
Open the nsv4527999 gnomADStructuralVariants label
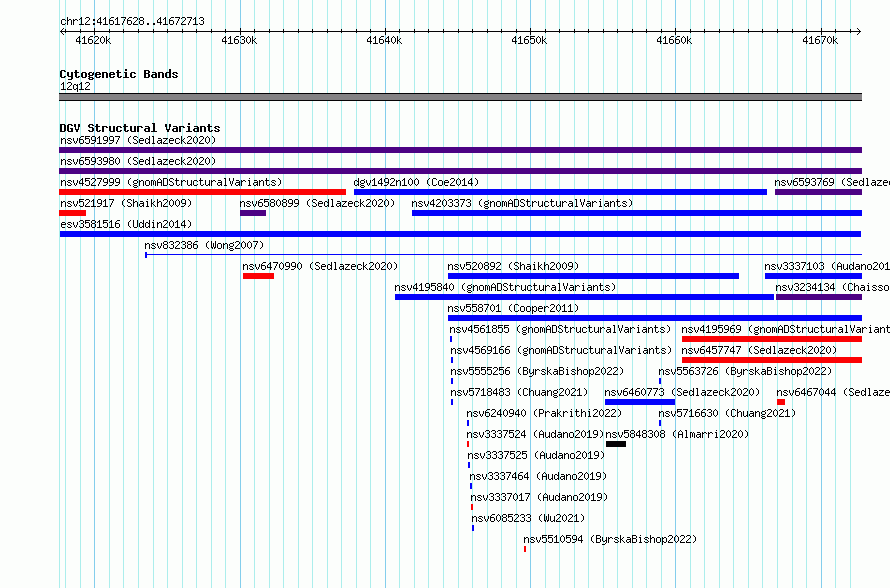pyautogui.click(x=171, y=182)
